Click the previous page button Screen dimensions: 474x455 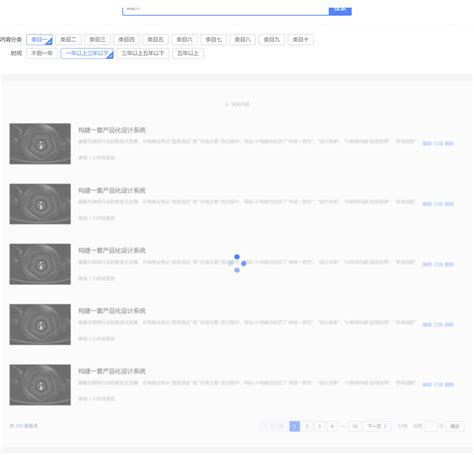tap(274, 426)
